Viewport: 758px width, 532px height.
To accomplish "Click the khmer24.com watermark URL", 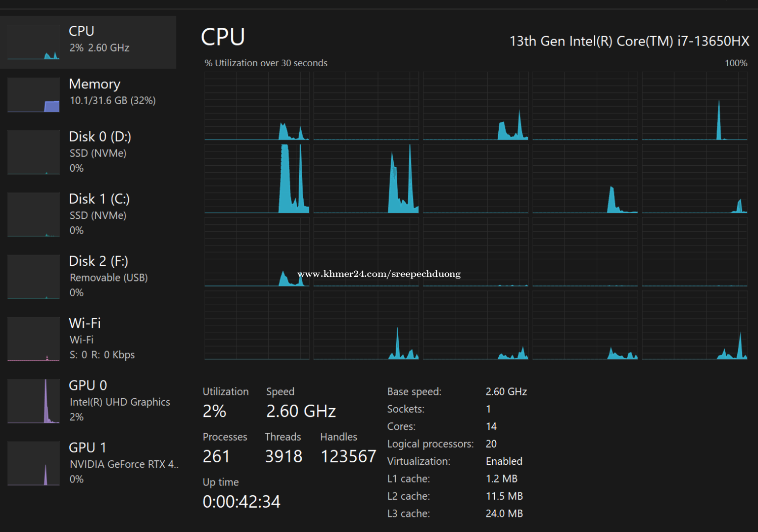I will point(379,274).
